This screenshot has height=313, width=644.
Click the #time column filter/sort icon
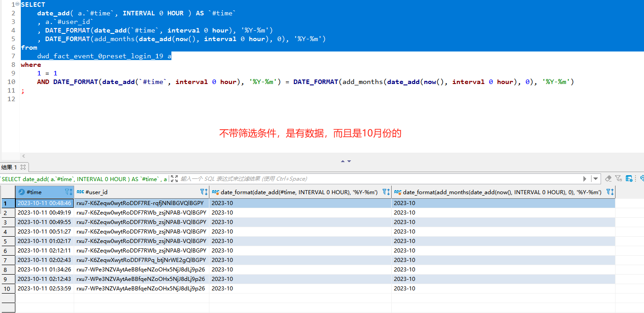[x=68, y=192]
